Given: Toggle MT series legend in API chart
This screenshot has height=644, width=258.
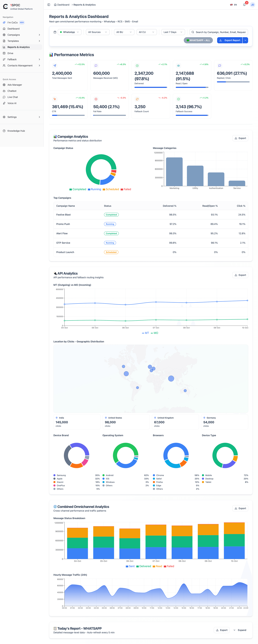Looking at the screenshot, I should tap(145, 333).
